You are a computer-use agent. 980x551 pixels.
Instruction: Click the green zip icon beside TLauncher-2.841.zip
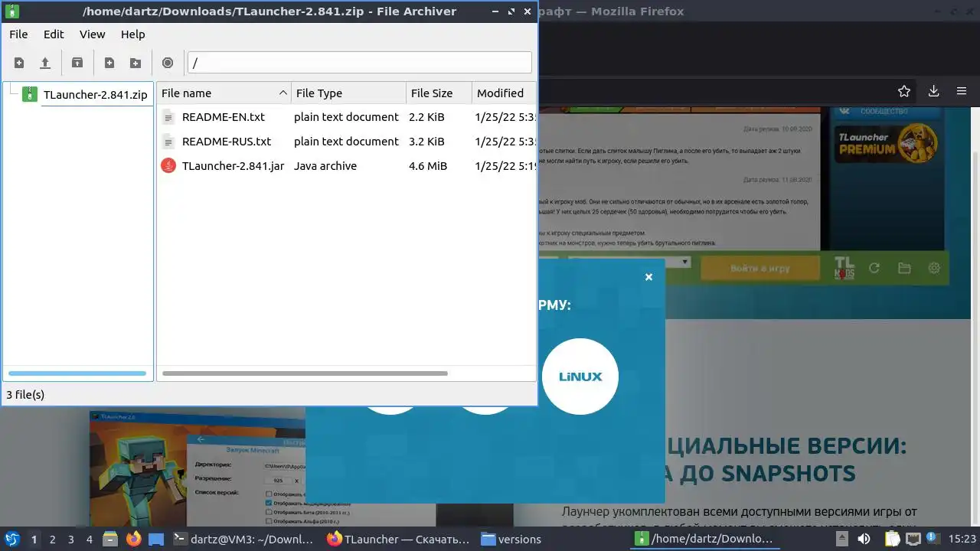(x=30, y=95)
